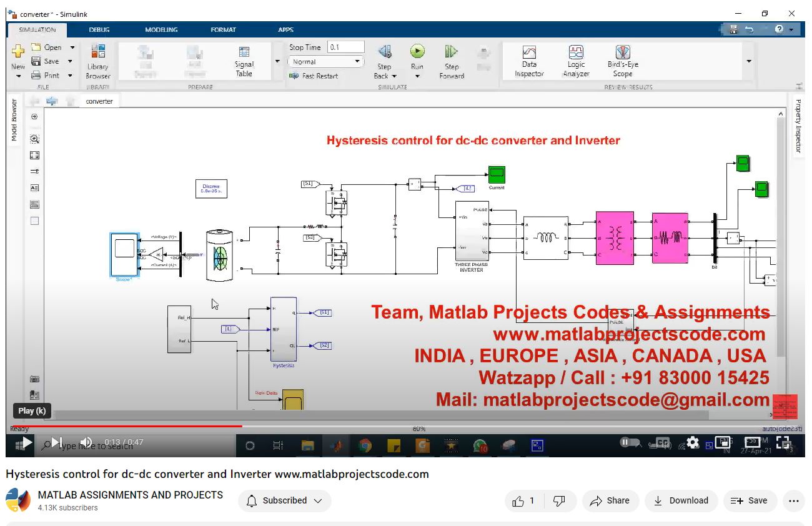
Task: Run the simulation with green Run button
Action: (x=417, y=51)
